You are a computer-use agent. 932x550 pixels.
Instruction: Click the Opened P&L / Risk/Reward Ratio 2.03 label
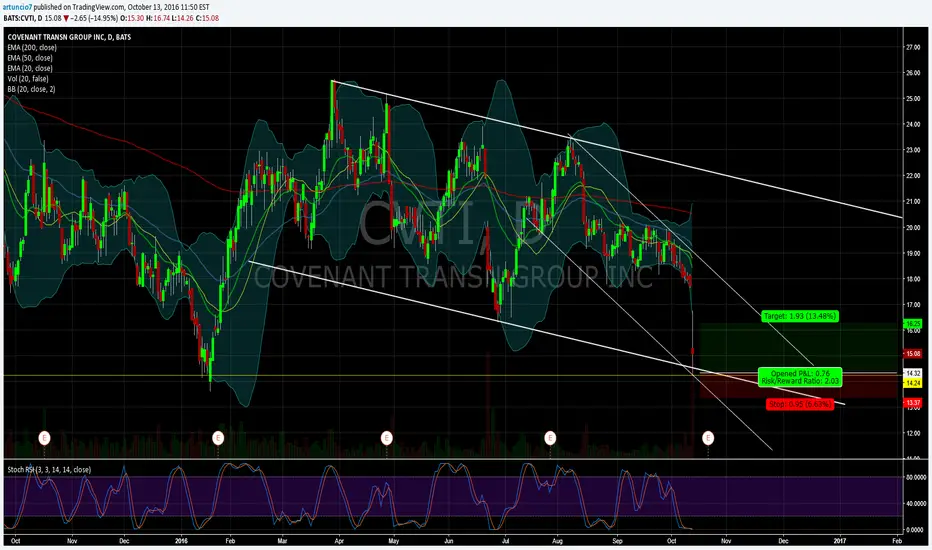[800, 377]
